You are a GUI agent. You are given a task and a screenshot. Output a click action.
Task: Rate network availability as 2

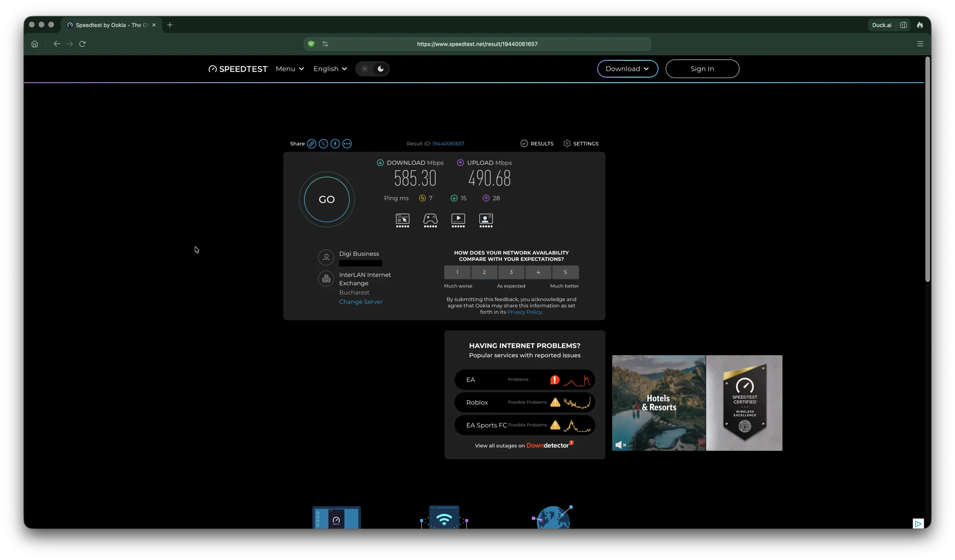(484, 272)
